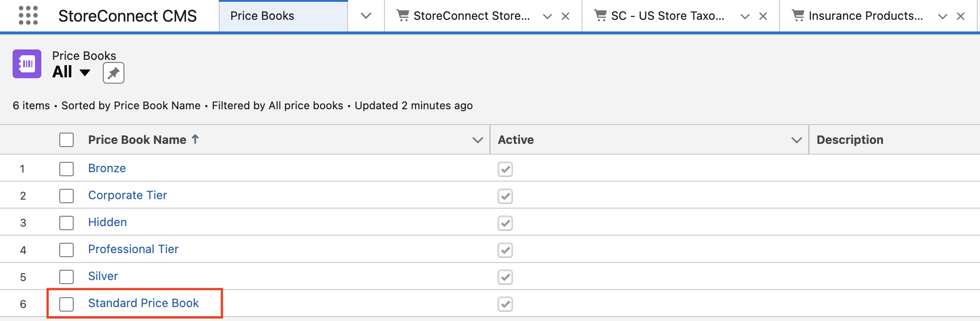Expand the SC - US Store Taxo tab options chevron
This screenshot has width=980, height=321.
745,16
